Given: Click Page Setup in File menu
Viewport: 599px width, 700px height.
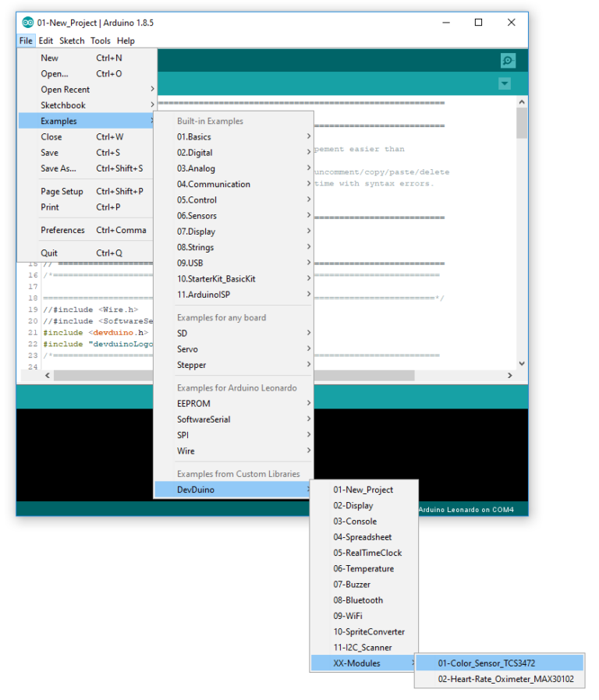Looking at the screenshot, I should point(62,191).
